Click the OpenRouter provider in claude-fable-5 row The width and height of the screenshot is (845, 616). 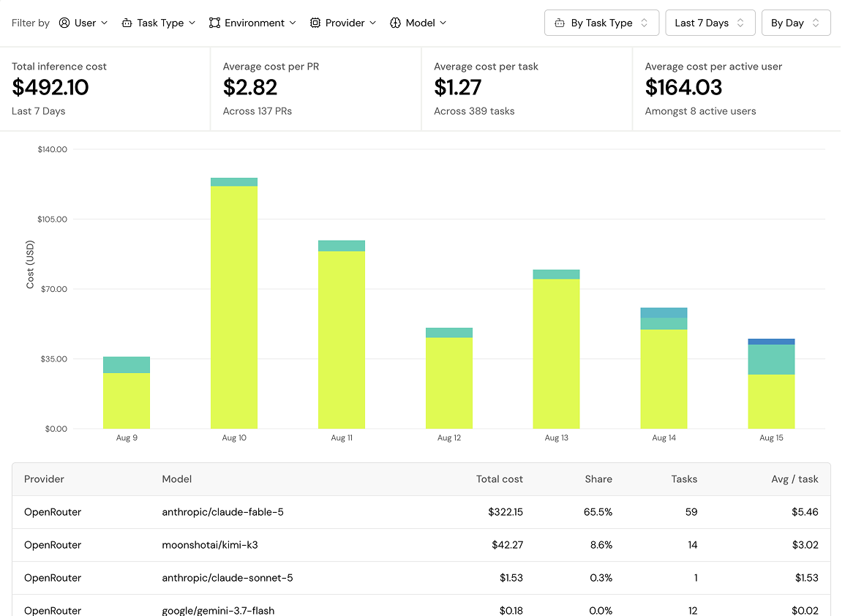pyautogui.click(x=52, y=512)
